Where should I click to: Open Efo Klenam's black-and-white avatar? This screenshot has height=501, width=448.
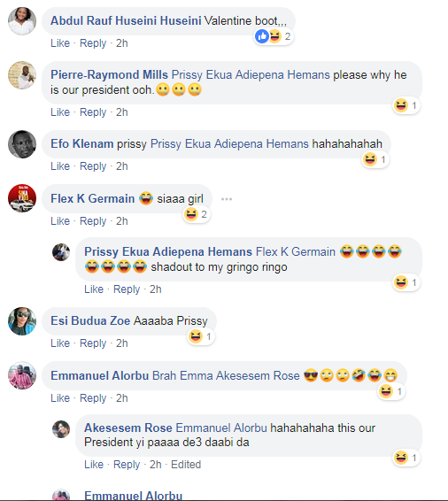22,144
